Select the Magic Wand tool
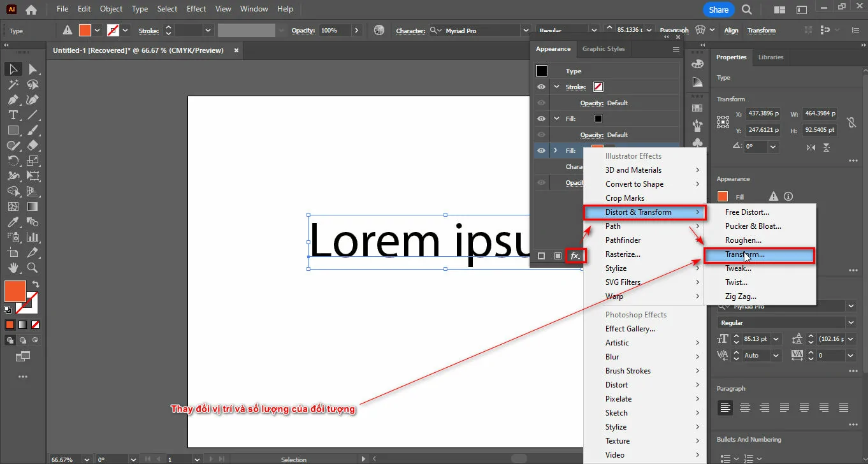Image resolution: width=868 pixels, height=464 pixels. point(13,84)
